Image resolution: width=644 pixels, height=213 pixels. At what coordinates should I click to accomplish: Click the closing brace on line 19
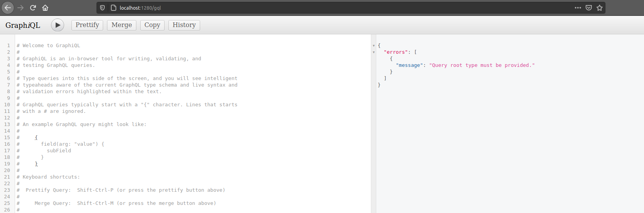click(36, 164)
